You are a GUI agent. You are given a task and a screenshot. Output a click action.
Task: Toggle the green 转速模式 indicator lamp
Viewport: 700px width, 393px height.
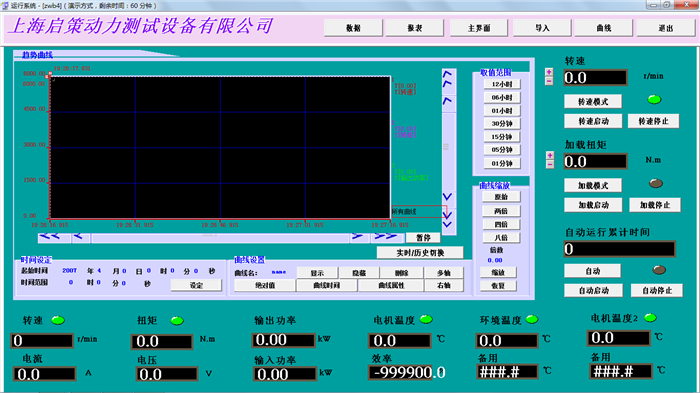pos(654,100)
